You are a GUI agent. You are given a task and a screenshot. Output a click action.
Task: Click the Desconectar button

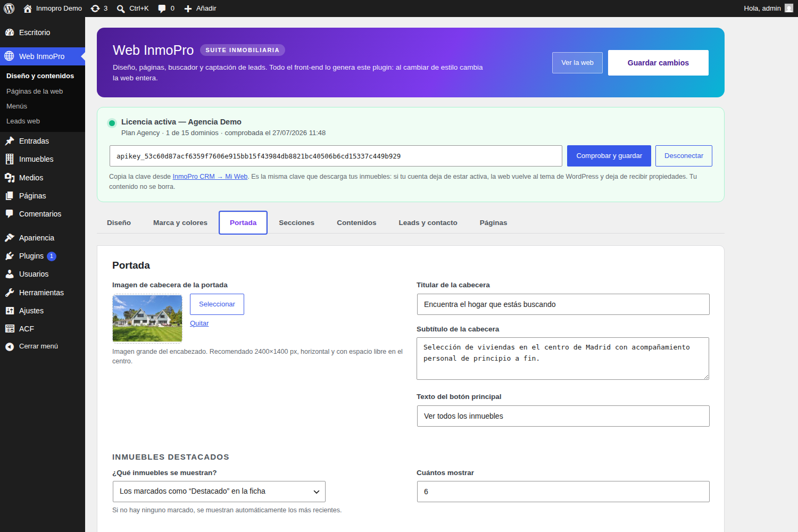click(x=684, y=156)
